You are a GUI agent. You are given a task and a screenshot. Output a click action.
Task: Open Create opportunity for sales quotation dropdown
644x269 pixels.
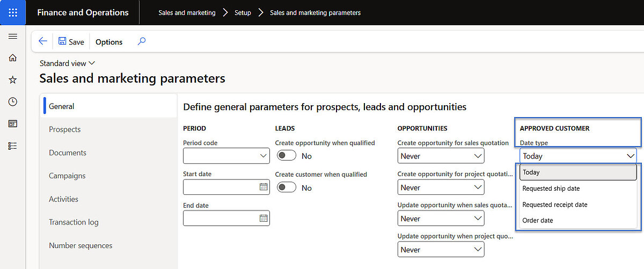tap(440, 156)
